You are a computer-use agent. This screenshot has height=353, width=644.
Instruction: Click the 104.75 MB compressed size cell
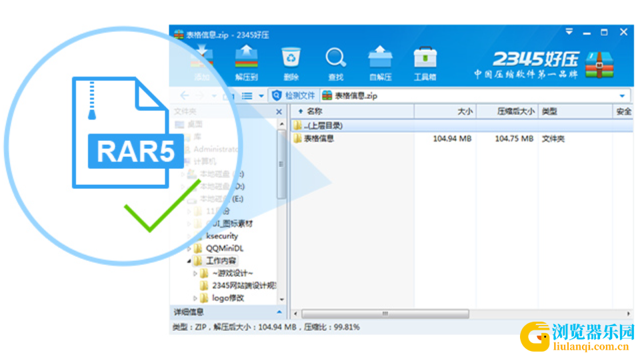pyautogui.click(x=514, y=139)
